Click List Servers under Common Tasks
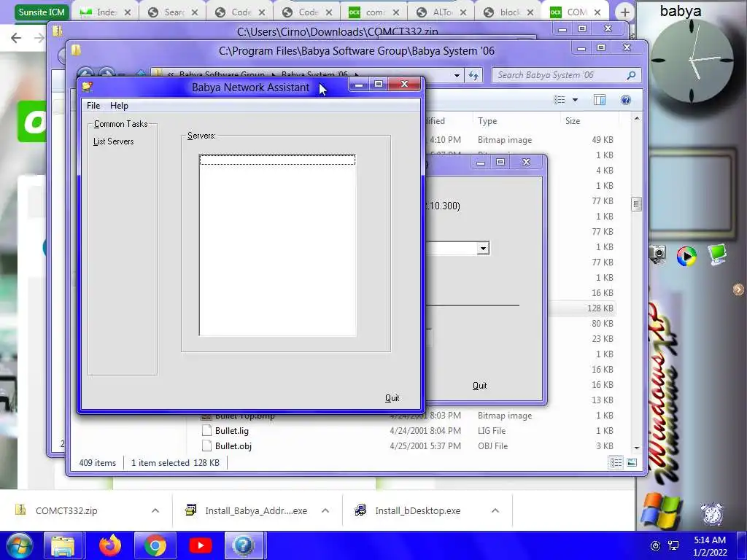747x560 pixels. click(x=113, y=141)
